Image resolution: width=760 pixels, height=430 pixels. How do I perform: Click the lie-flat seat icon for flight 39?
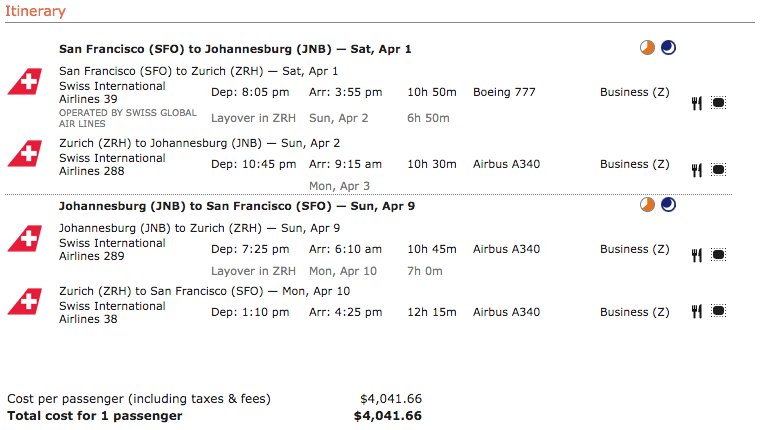[x=718, y=103]
